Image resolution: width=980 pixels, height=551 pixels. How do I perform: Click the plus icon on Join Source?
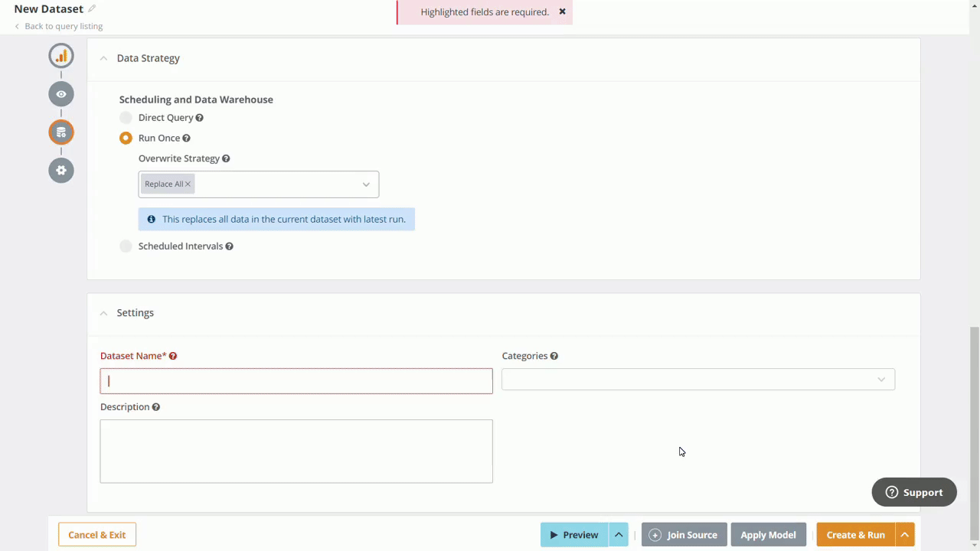(x=655, y=535)
